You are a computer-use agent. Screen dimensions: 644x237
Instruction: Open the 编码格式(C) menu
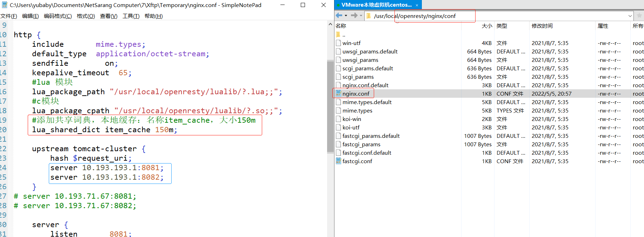(x=58, y=16)
